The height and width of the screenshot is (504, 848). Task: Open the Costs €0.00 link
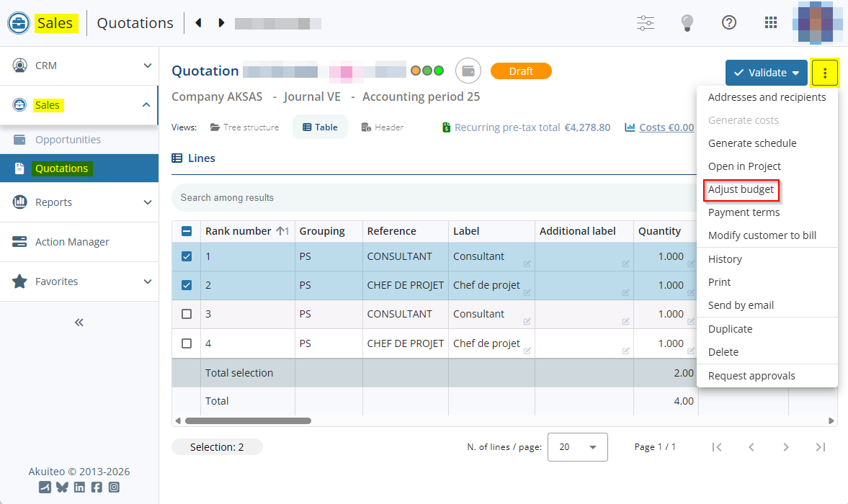(659, 127)
